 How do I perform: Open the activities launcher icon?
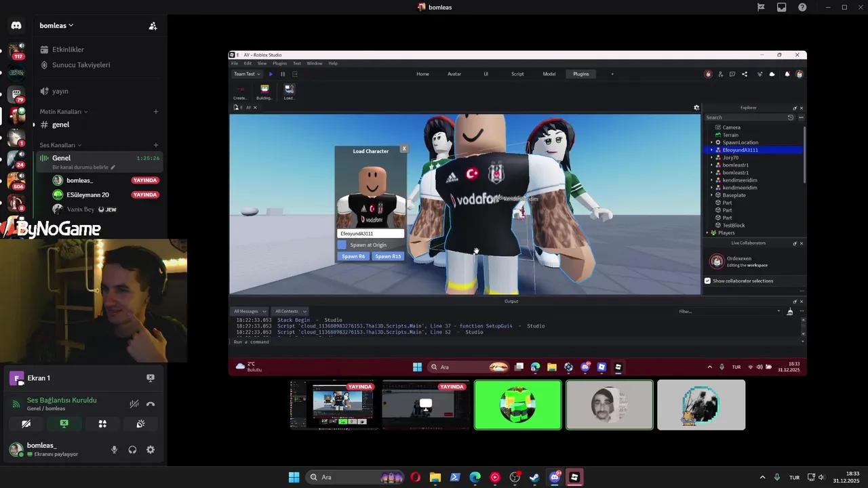[x=102, y=424]
